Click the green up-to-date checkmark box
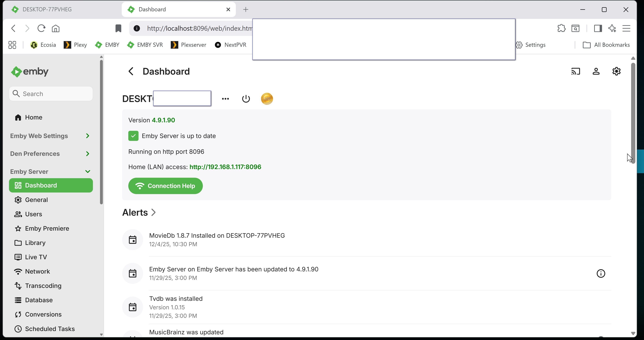Screen dimensions: 644x340 tap(133, 136)
